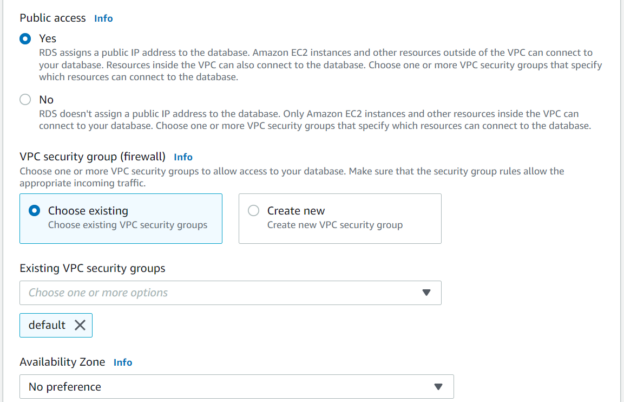Select Create new security group radio
Viewport: 624px width, 402px height.
pyautogui.click(x=253, y=211)
